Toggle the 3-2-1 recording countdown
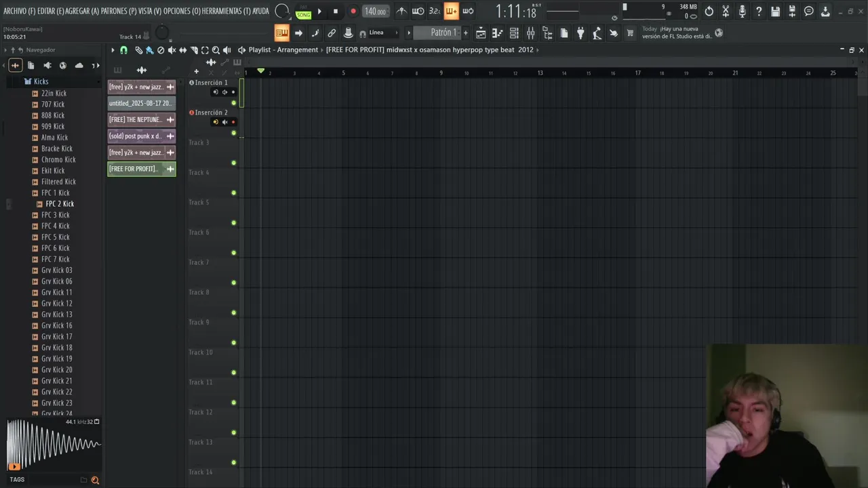This screenshot has width=868, height=488. click(x=435, y=12)
